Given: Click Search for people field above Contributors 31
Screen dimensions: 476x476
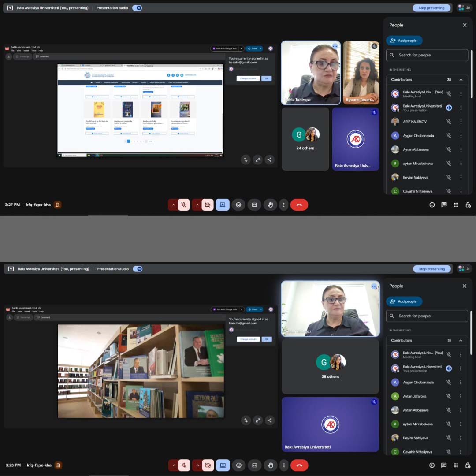Looking at the screenshot, I should point(427,316).
